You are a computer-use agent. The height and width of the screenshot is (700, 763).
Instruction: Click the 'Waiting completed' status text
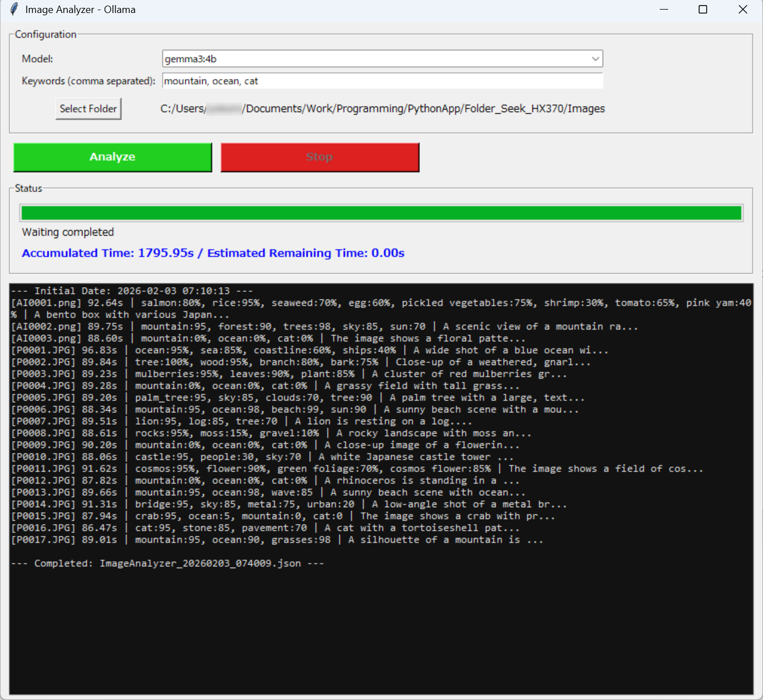pyautogui.click(x=68, y=232)
